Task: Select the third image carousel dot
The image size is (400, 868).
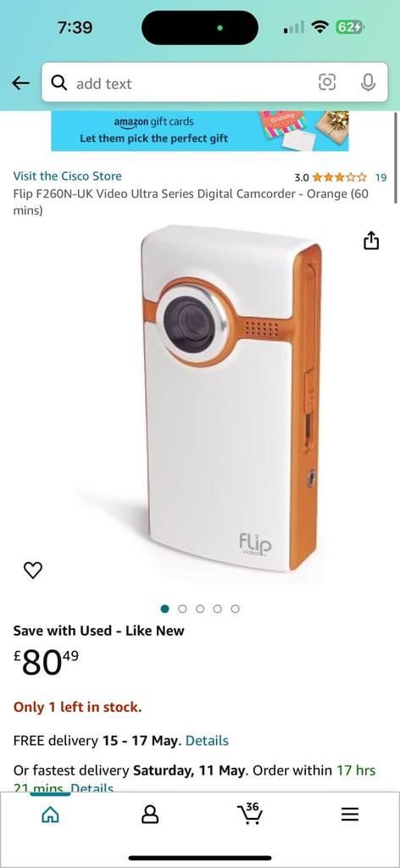Action: click(x=200, y=609)
